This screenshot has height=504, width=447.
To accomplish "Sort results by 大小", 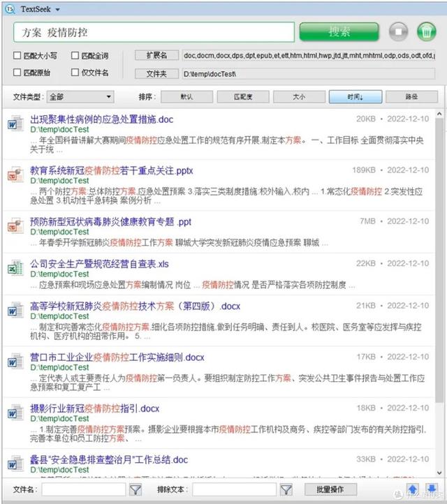I will pyautogui.click(x=299, y=97).
